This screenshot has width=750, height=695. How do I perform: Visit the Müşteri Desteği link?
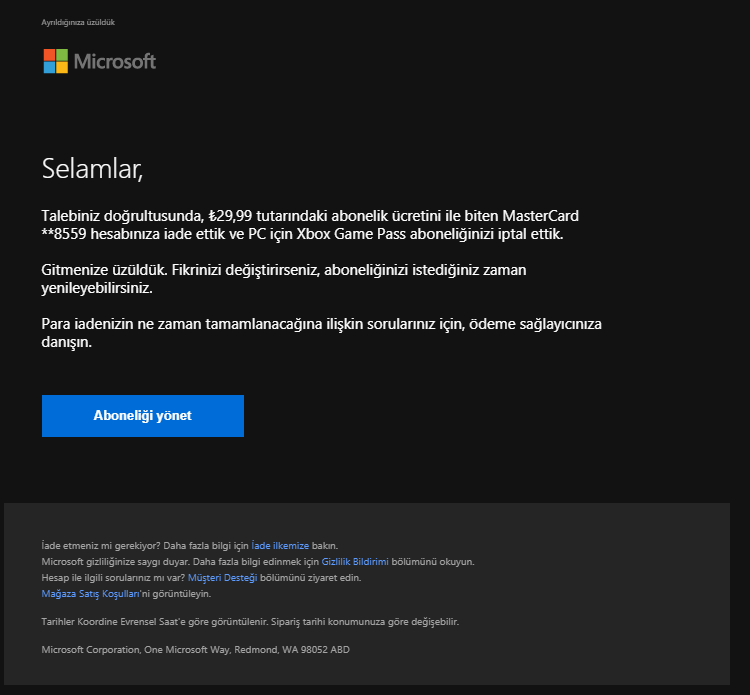coord(222,578)
